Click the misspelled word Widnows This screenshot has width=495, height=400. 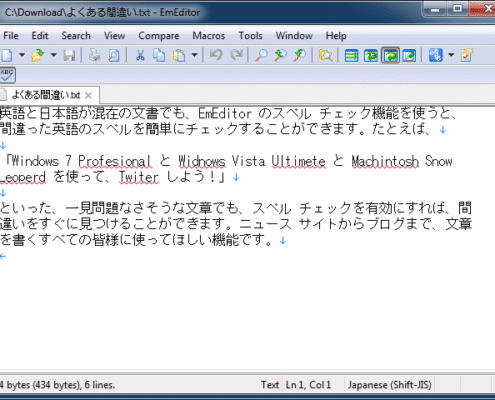click(202, 161)
